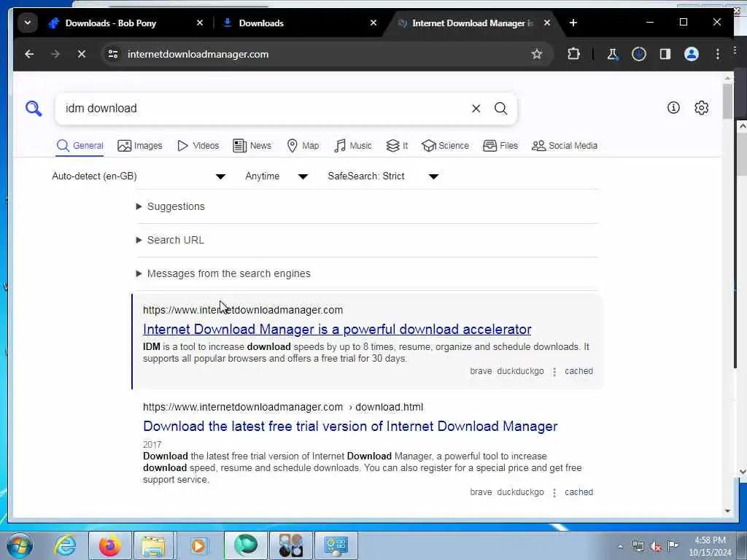
Task: Open the downloads indicator icon in toolbar
Action: (639, 54)
